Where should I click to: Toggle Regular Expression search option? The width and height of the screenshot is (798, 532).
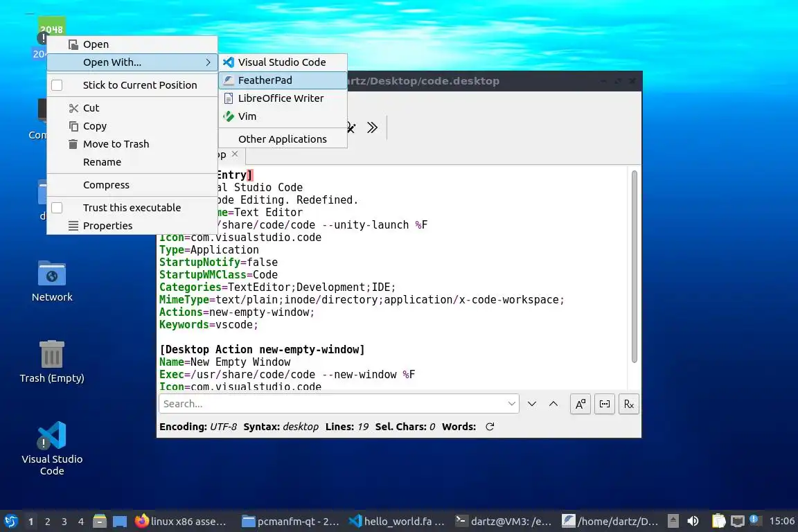click(x=629, y=405)
